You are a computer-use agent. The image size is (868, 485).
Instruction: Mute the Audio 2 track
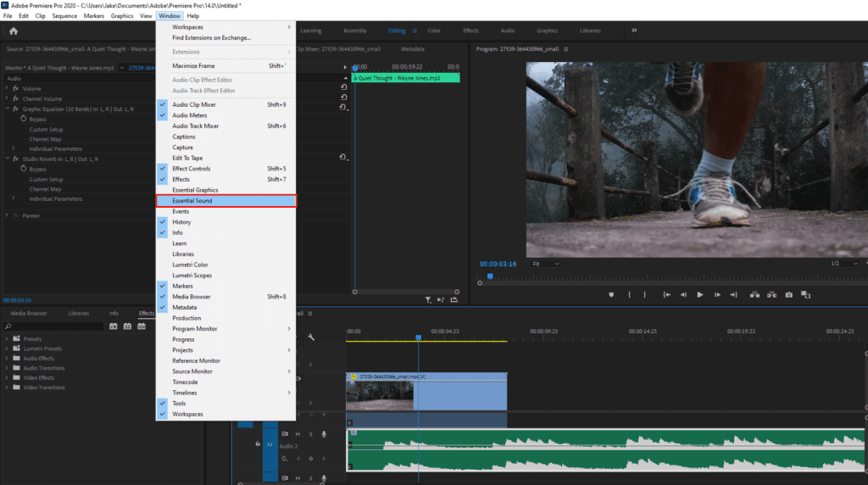(x=299, y=434)
